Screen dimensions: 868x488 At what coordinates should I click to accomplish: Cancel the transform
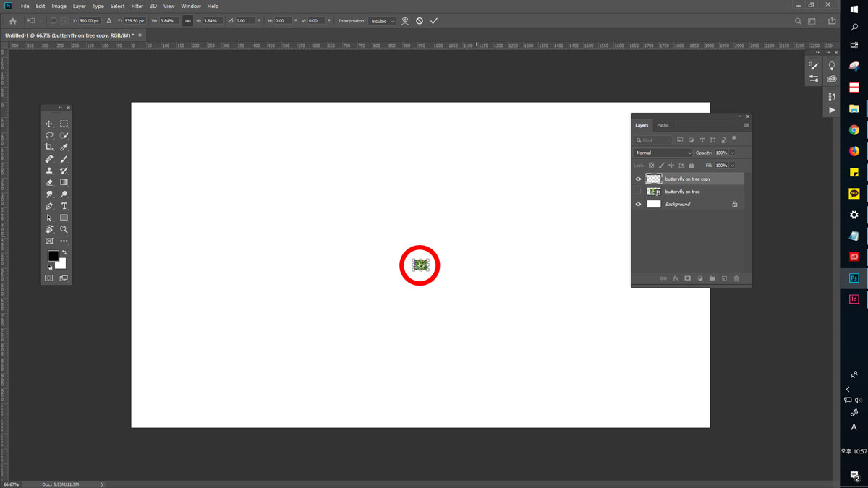[x=420, y=21]
